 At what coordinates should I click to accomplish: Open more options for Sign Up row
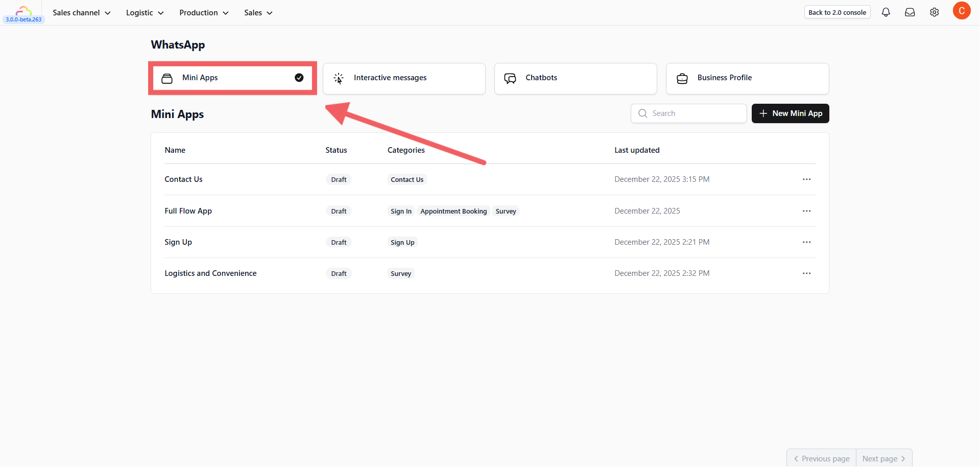tap(807, 242)
